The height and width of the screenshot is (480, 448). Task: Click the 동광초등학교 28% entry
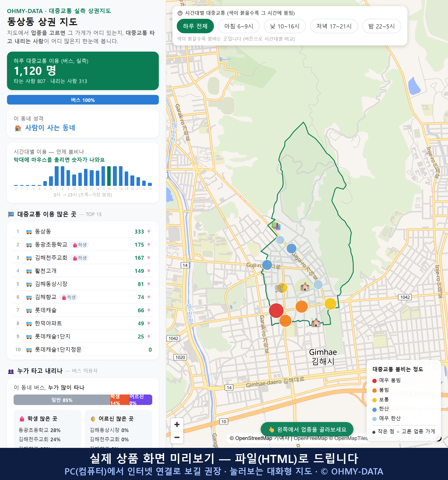(x=40, y=430)
